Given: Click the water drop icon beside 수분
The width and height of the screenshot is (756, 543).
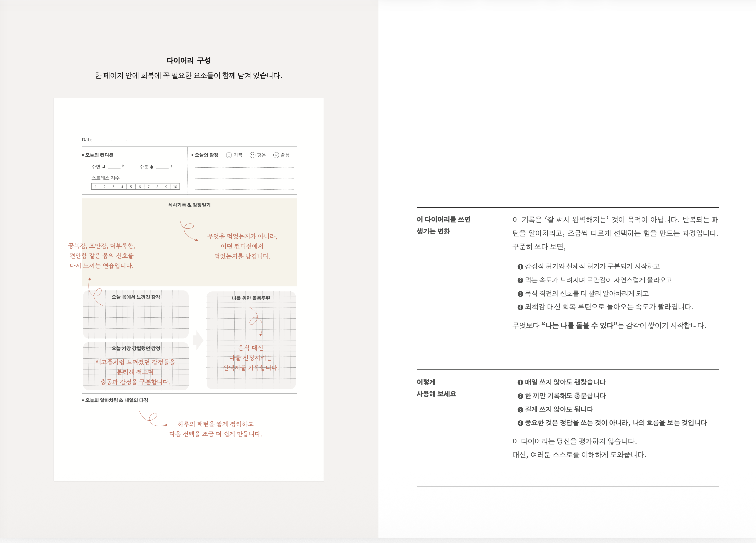Looking at the screenshot, I should tap(152, 167).
